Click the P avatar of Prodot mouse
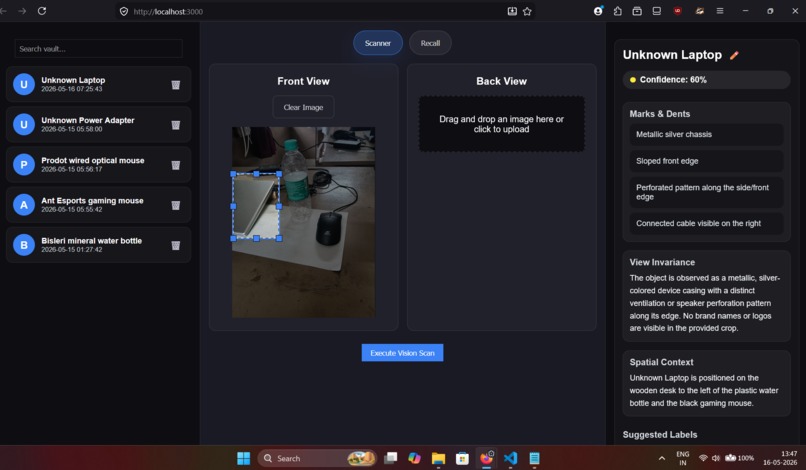Viewport: 806px width, 470px height. click(x=24, y=165)
